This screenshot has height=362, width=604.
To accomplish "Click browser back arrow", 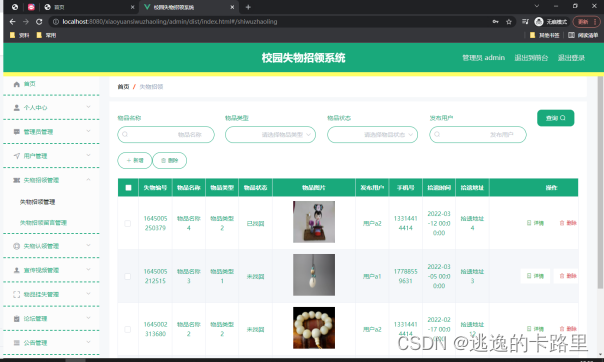I will point(12,22).
